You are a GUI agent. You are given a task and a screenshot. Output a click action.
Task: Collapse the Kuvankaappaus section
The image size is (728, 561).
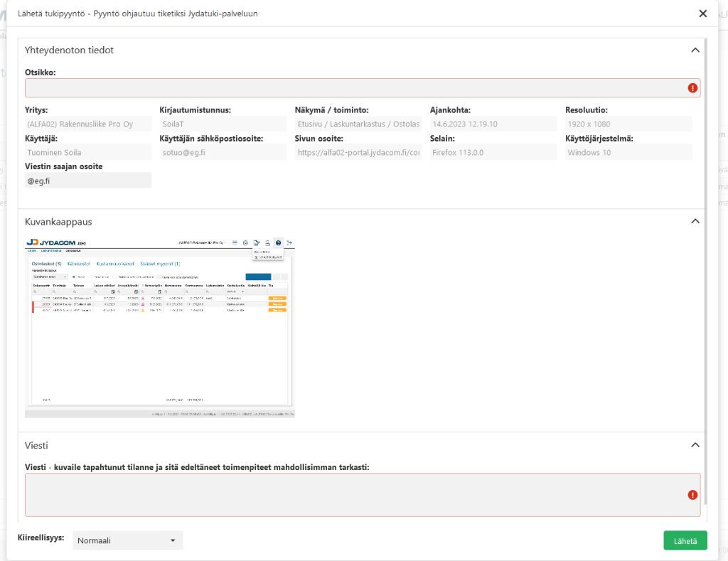coord(695,222)
